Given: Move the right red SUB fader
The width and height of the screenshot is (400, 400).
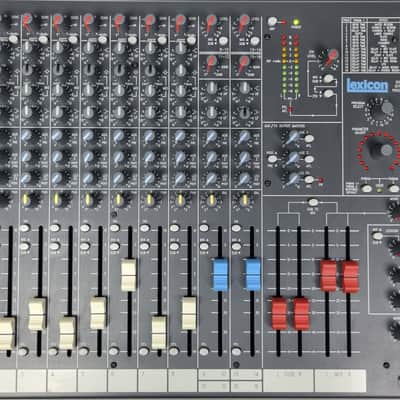Looking at the screenshot, I should click(301, 314).
